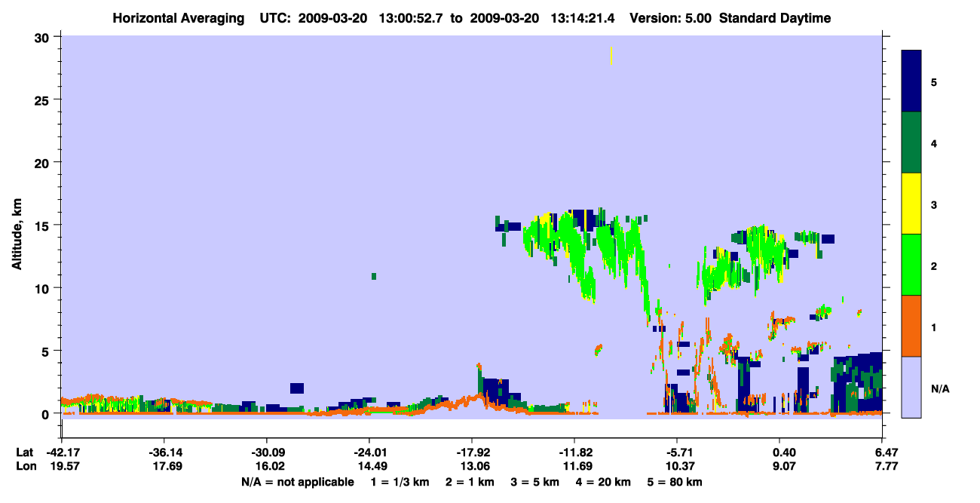Click the 2 = 1 km legend text
The width and height of the screenshot is (980, 503).
pos(470,482)
